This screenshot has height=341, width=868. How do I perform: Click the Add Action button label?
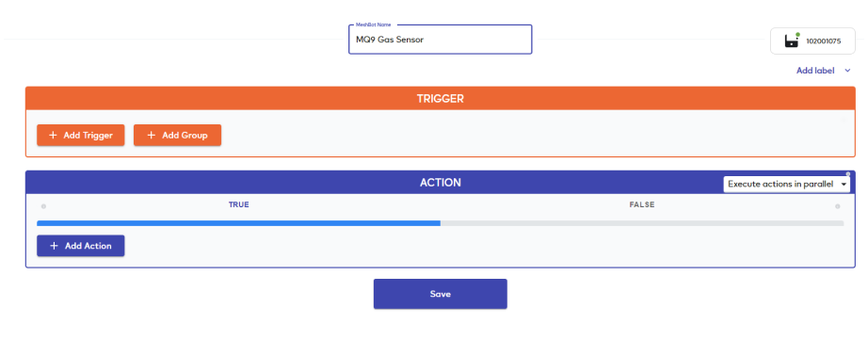(x=88, y=246)
